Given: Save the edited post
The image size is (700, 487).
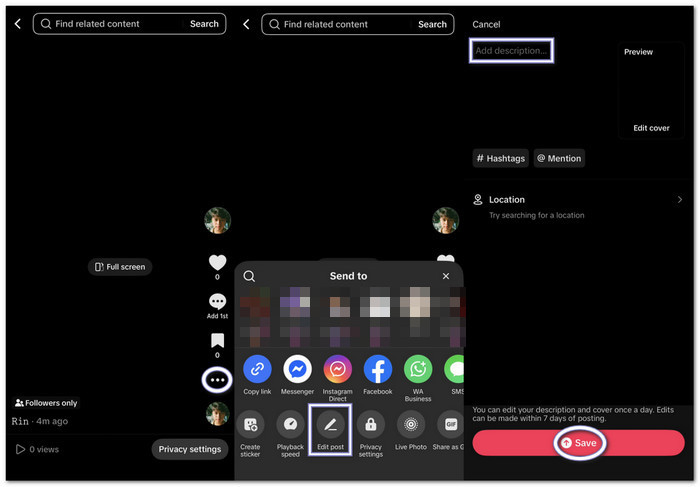Looking at the screenshot, I should point(579,443).
